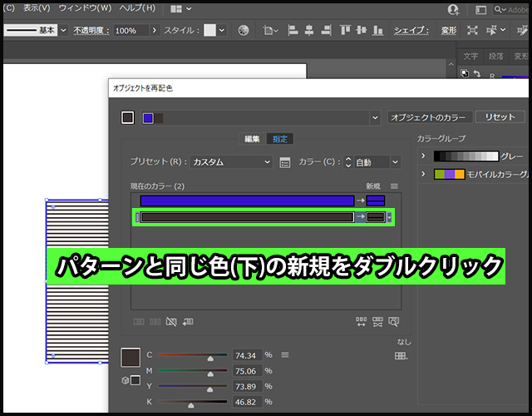The height and width of the screenshot is (416, 532).
Task: Click the new row icon
Action: point(188,322)
